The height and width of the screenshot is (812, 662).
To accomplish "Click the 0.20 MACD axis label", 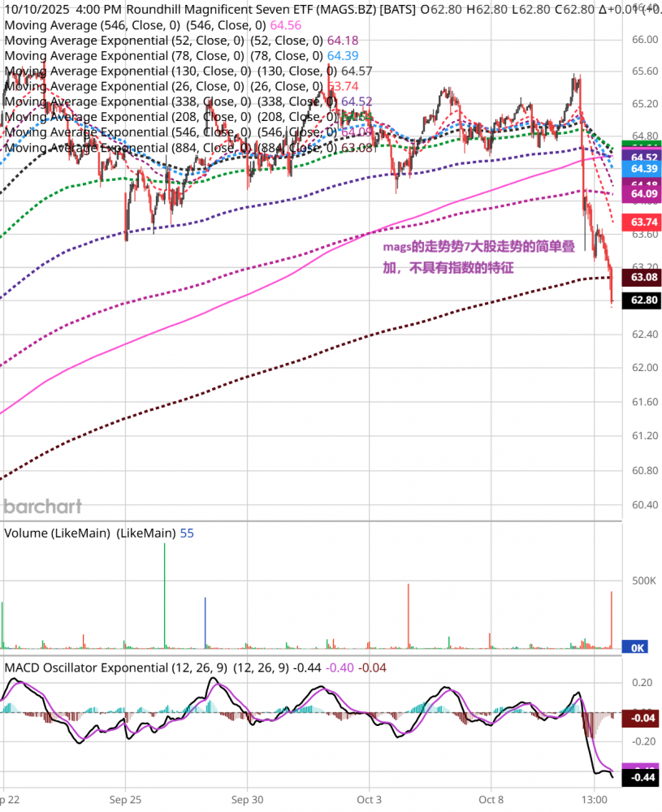I will [642, 683].
